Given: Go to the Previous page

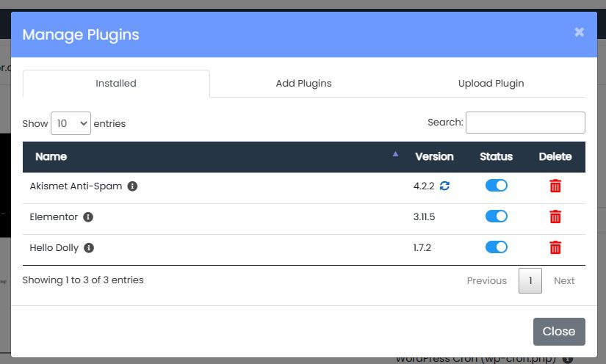Looking at the screenshot, I should [x=486, y=280].
